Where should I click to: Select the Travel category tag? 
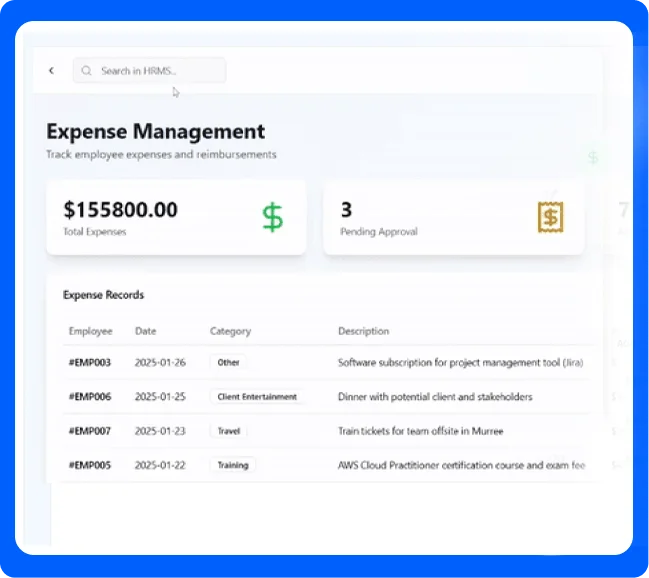(x=229, y=431)
